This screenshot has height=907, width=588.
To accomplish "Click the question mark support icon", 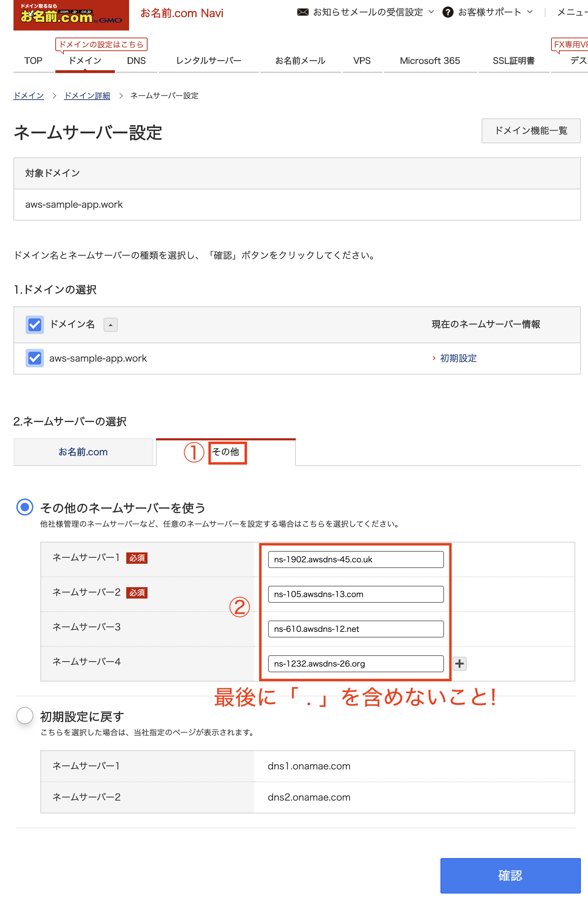I will coord(448,12).
